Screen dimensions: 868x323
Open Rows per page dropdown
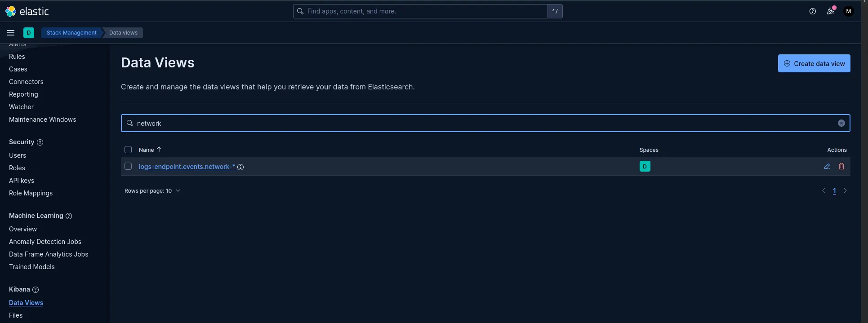point(152,191)
